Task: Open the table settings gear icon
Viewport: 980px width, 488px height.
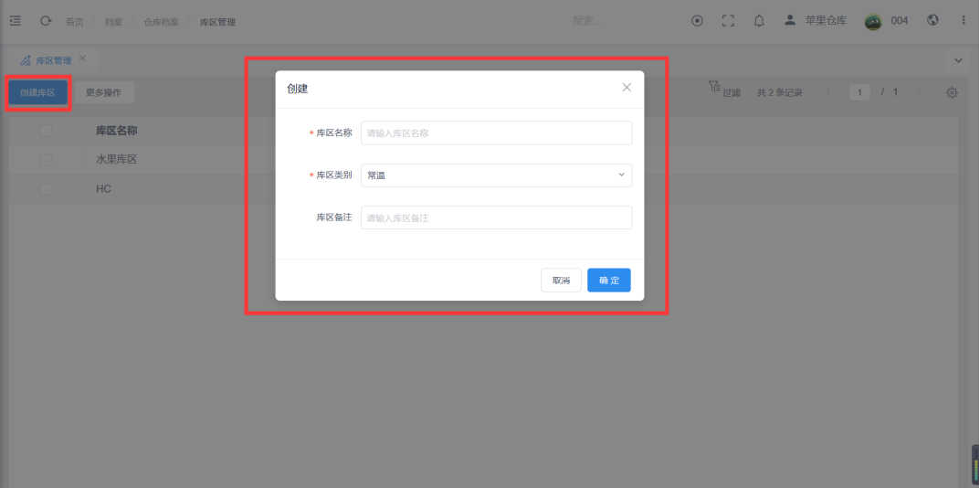Action: (x=952, y=92)
